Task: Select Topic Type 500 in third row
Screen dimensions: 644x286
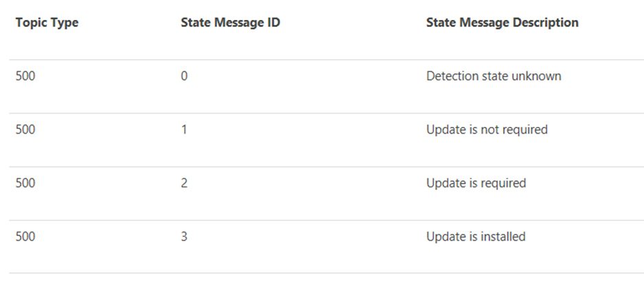Action: (25, 183)
